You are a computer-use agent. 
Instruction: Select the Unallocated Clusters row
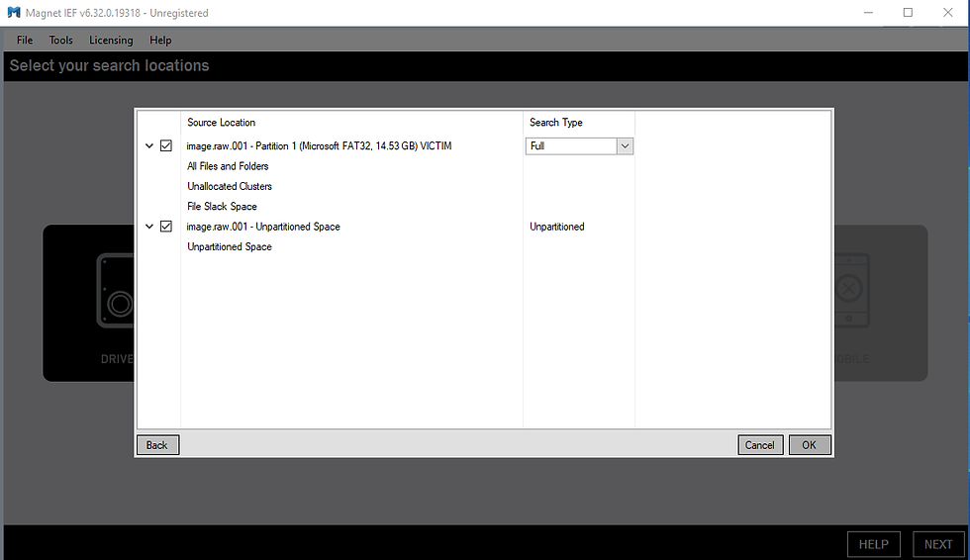point(230,186)
